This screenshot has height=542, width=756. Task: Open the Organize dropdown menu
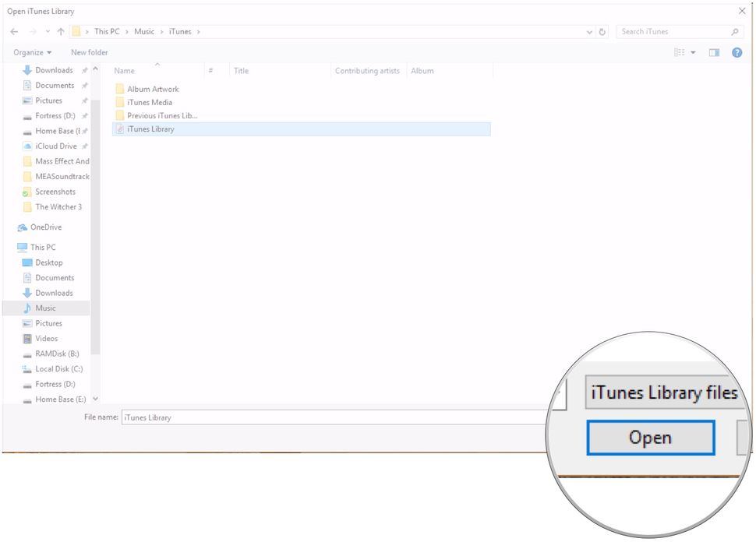click(x=31, y=52)
